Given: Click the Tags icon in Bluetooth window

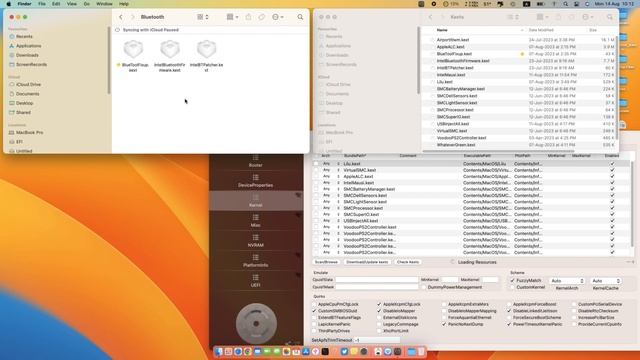Looking at the screenshot, I should [x=262, y=17].
